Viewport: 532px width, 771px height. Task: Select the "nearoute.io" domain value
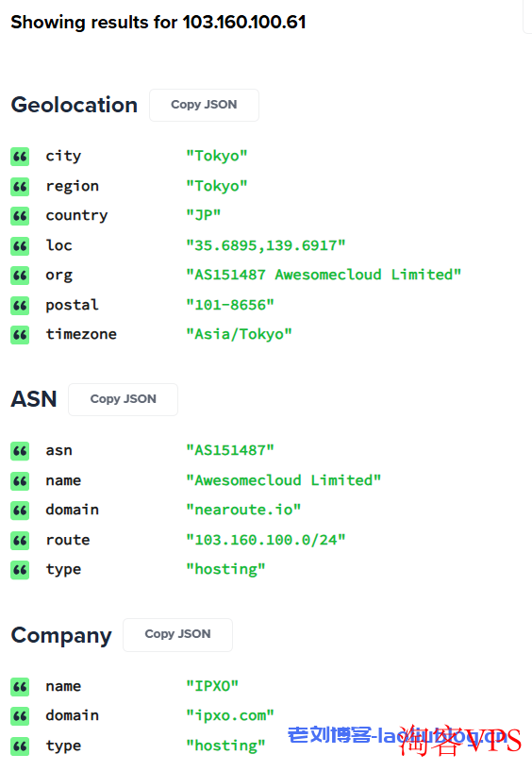pyautogui.click(x=243, y=510)
